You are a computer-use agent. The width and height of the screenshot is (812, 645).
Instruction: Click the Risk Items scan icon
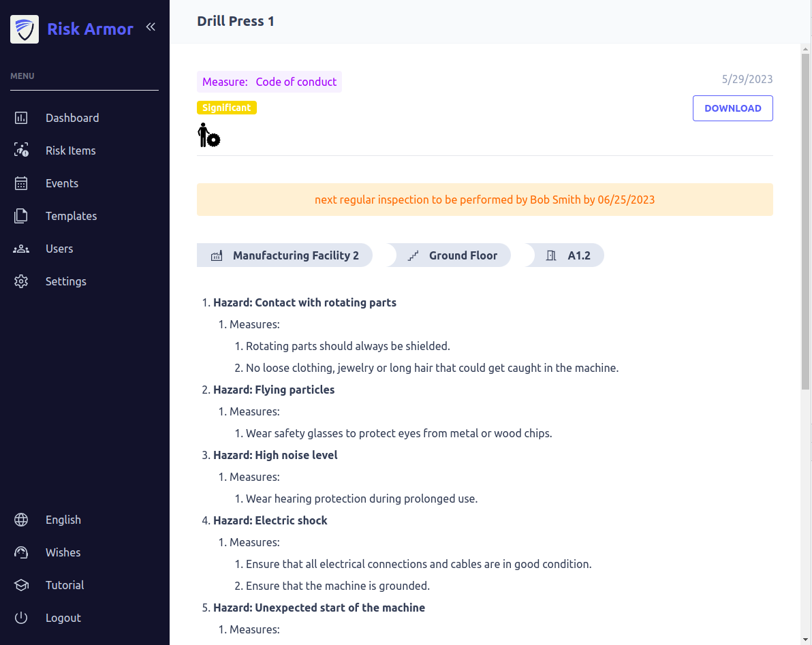coord(21,151)
